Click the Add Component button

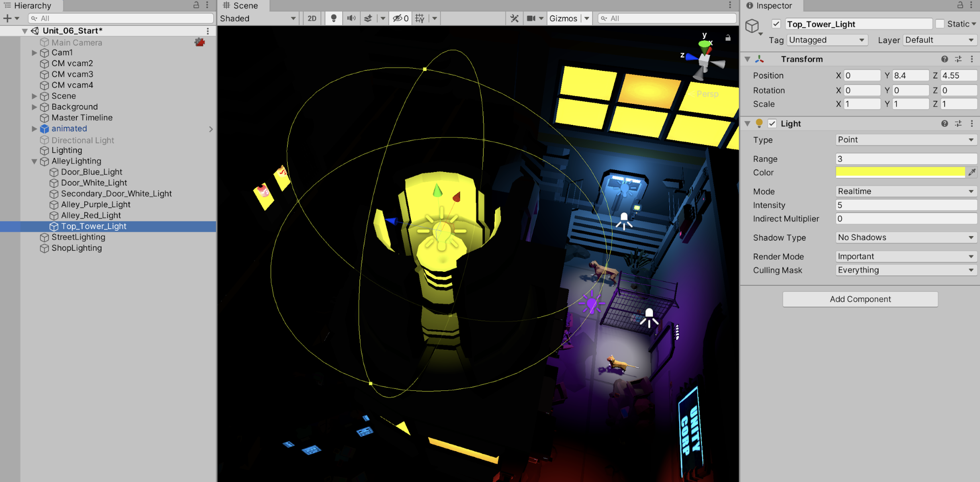tap(860, 299)
